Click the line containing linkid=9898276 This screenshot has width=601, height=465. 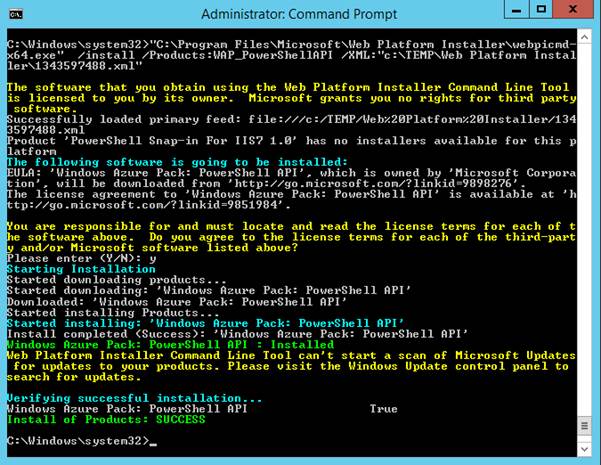tap(266, 183)
